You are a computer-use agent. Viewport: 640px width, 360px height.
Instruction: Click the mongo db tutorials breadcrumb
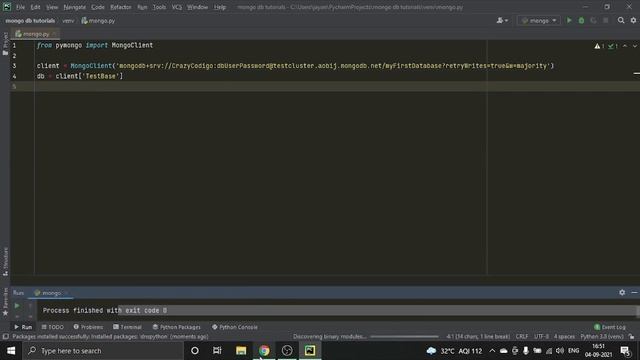(30, 21)
